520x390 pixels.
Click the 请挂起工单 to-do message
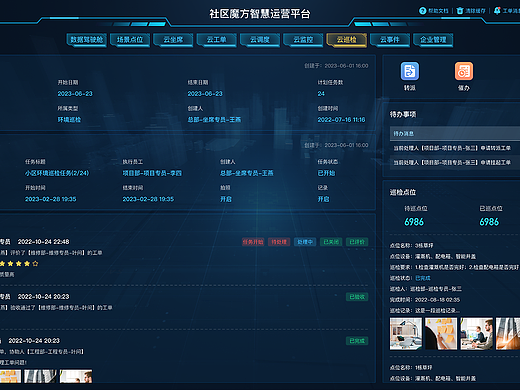coord(452,163)
